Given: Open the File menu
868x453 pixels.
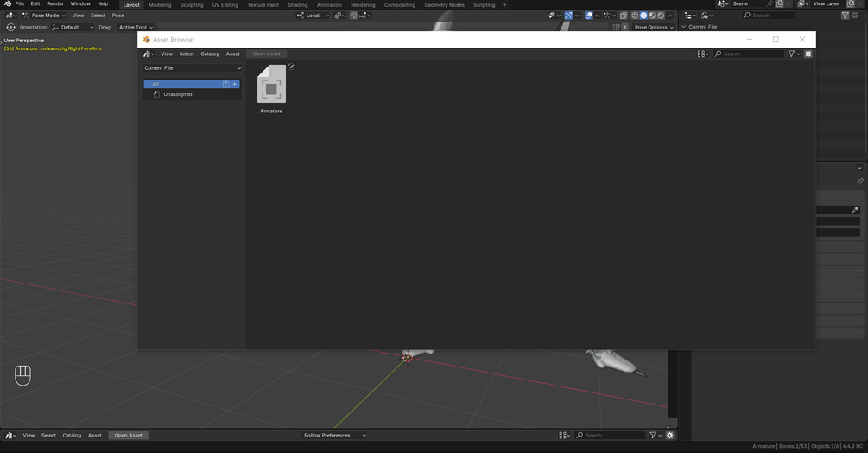Looking at the screenshot, I should click(x=19, y=3).
